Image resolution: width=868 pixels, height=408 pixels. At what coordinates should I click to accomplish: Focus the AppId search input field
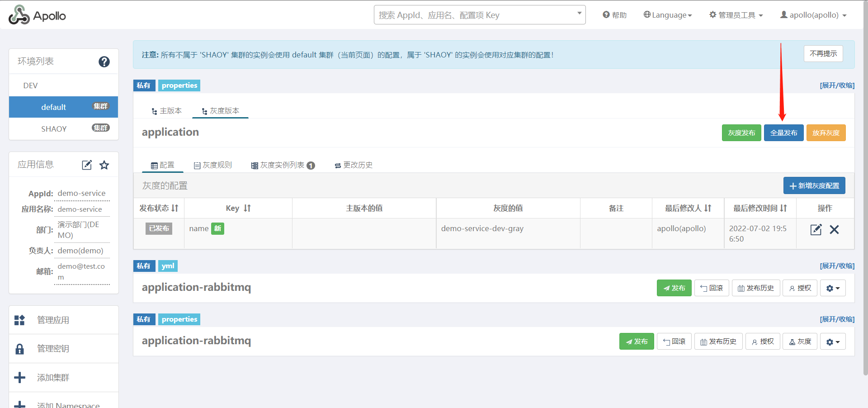[x=475, y=15]
